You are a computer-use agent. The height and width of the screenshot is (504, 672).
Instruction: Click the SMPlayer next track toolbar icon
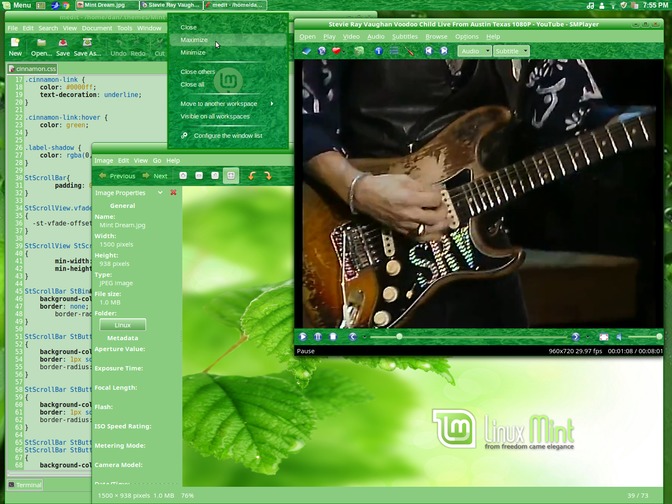pos(444,51)
